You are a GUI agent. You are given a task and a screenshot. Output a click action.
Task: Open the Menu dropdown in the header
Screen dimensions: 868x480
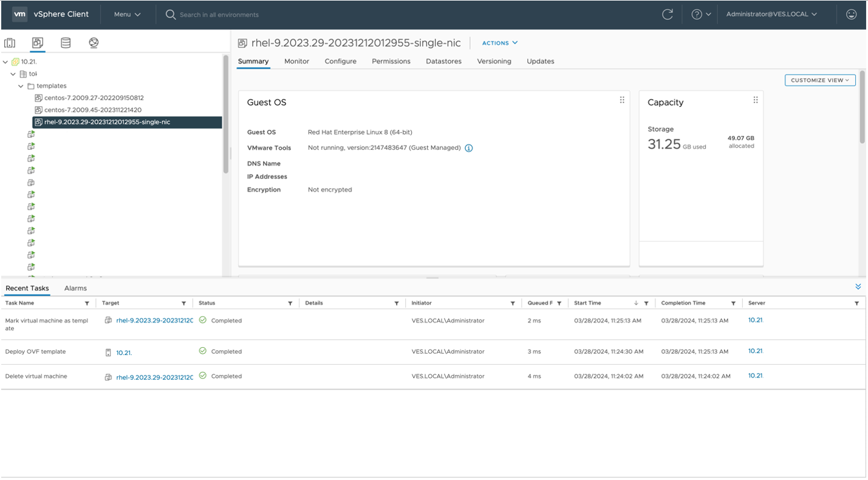[x=126, y=14]
